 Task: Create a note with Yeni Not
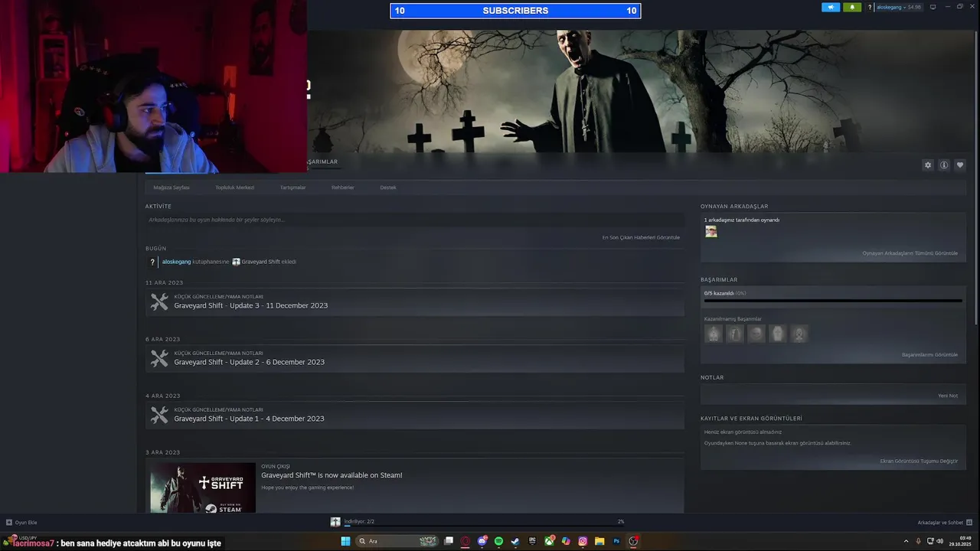coord(948,396)
